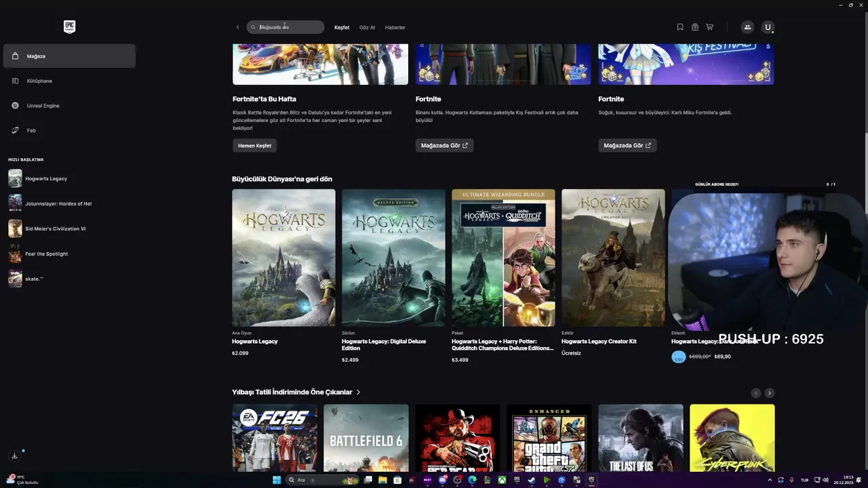Click the Hogwarts Legacy title priced ₺2.099
This screenshot has width=868, height=488.
coord(255,342)
